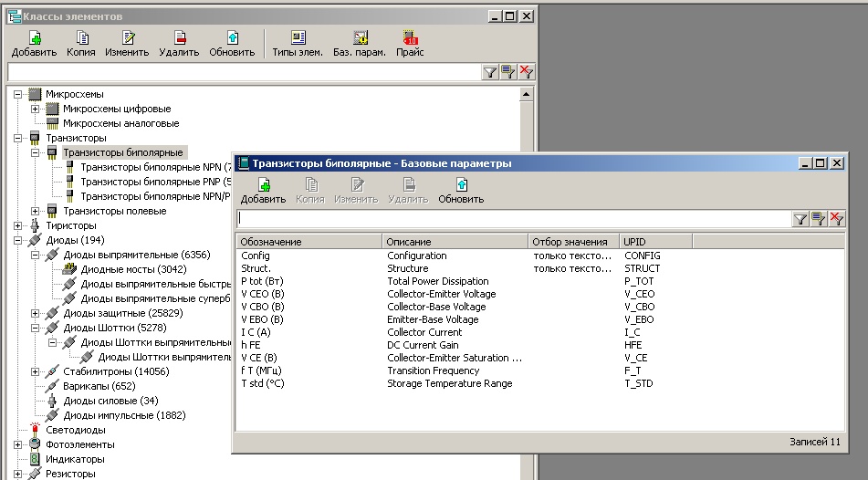Click filter text field in Классы элементов

(244, 72)
